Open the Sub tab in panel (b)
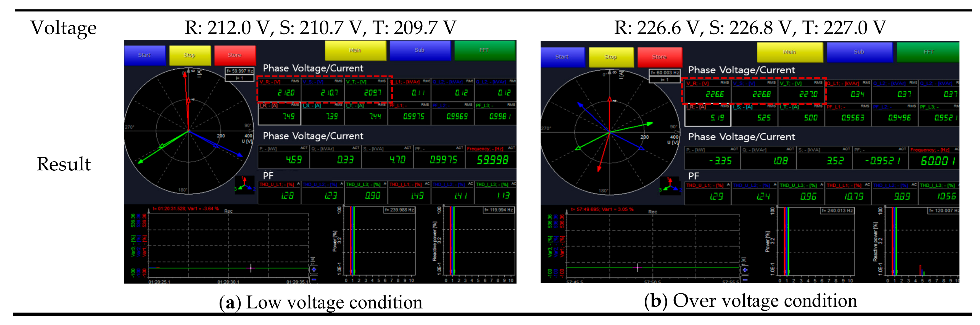Screen dimensions: 980x325 [x=859, y=52]
